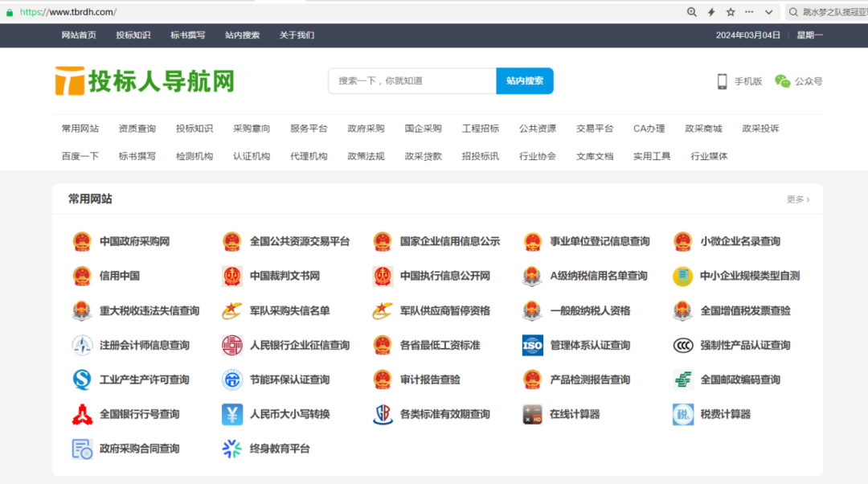Open 站内搜索 in top dark bar
The width and height of the screenshot is (868, 484).
243,35
